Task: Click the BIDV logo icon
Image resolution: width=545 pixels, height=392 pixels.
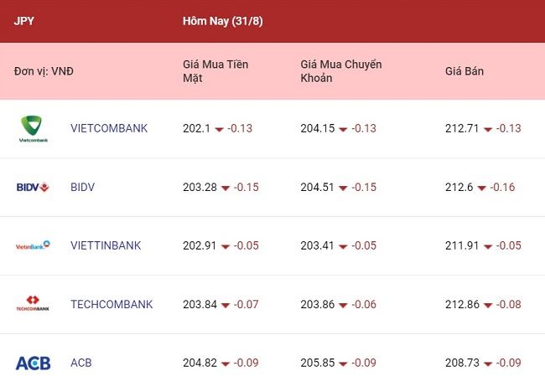Action: (33, 187)
